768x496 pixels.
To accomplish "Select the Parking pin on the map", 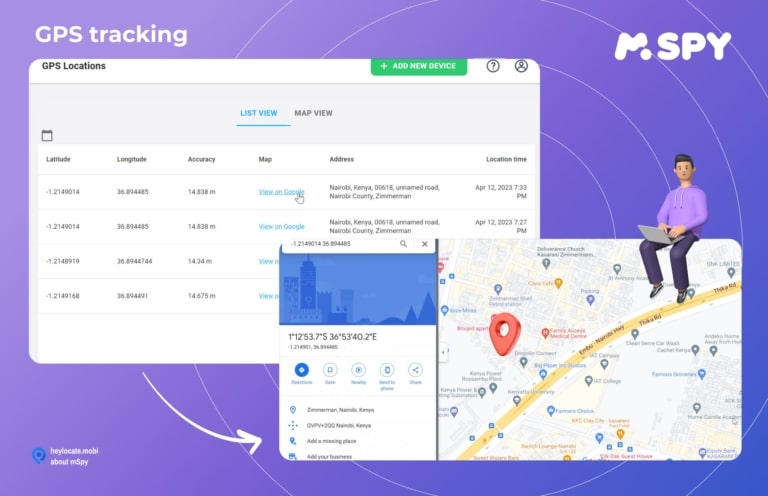I will click(x=590, y=300).
